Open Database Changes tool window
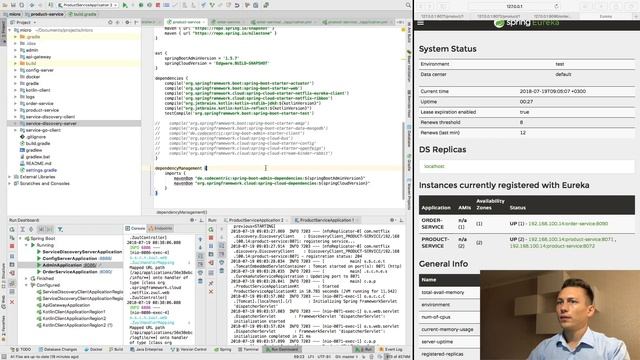Screen dimensions: 640x360 [58, 350]
